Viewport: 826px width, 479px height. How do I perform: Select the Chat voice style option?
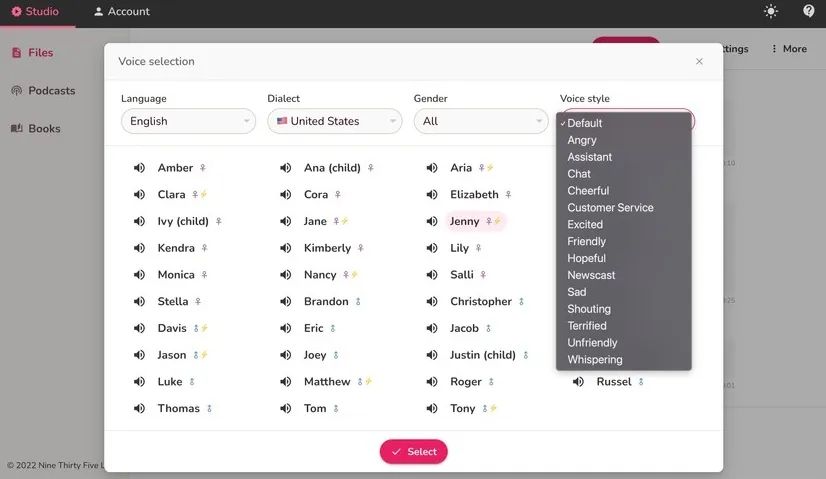pos(624,174)
